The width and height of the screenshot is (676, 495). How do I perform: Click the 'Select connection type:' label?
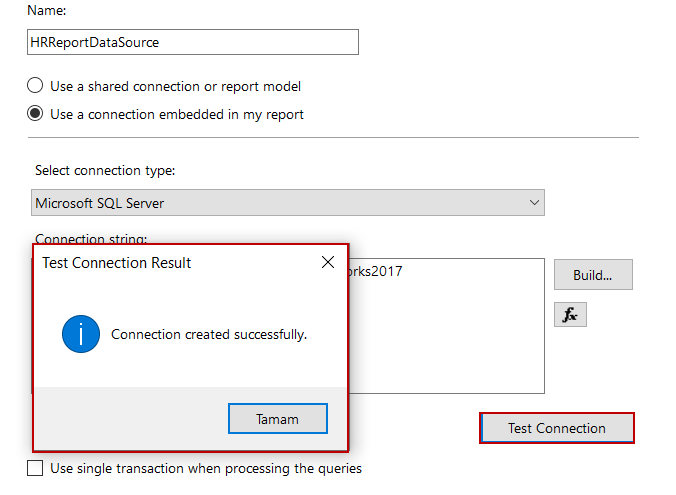pyautogui.click(x=105, y=171)
